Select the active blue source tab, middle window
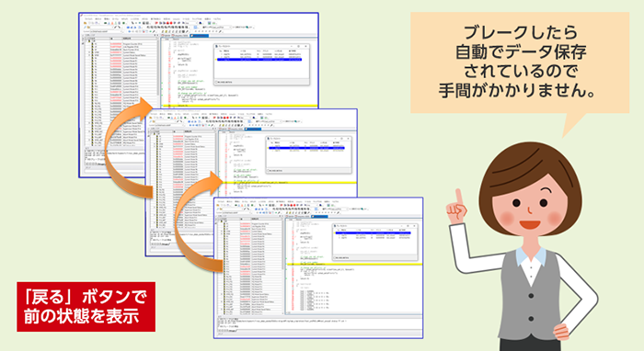This screenshot has width=644, height=351. click(x=253, y=129)
